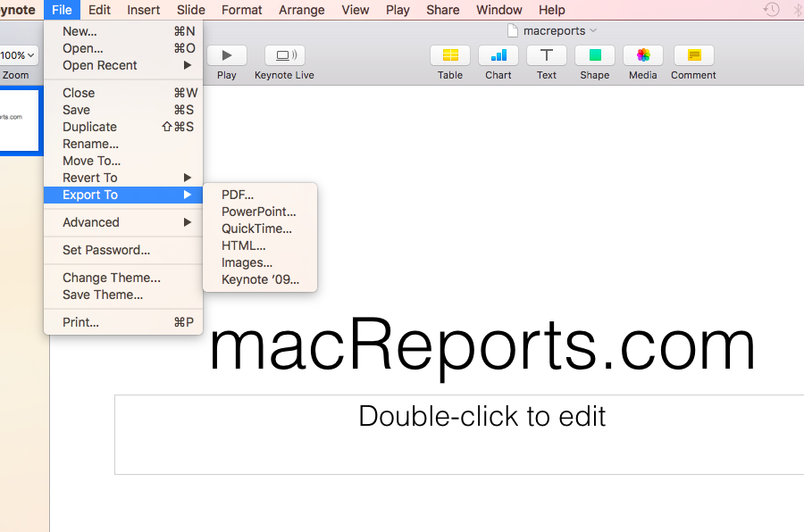Export presentation to PowerPoint...
This screenshot has width=804, height=532.
260,212
